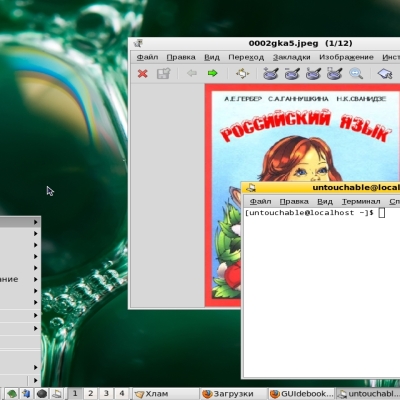The image size is (400, 400).
Task: Click the dark round third launcher icon in panel
Action: tap(42, 394)
